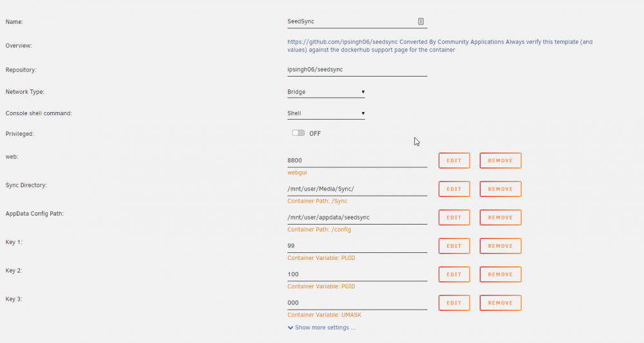Screen dimensions: 644x343
Task: Remove the web port 8800 entry
Action: pos(500,160)
